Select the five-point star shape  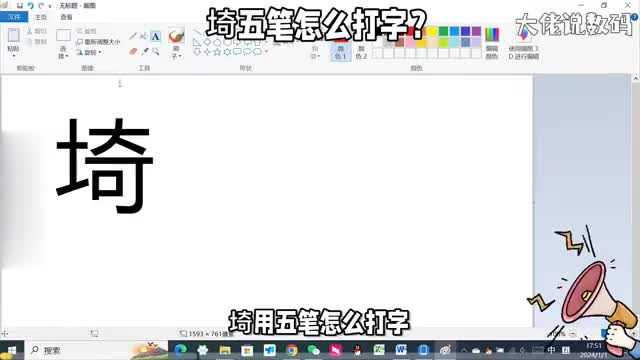pos(217,52)
